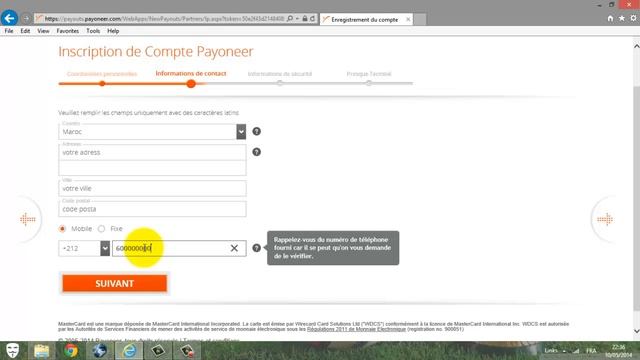640x360 pixels.
Task: Click the Informations de sécurité step label
Action: click(280, 74)
